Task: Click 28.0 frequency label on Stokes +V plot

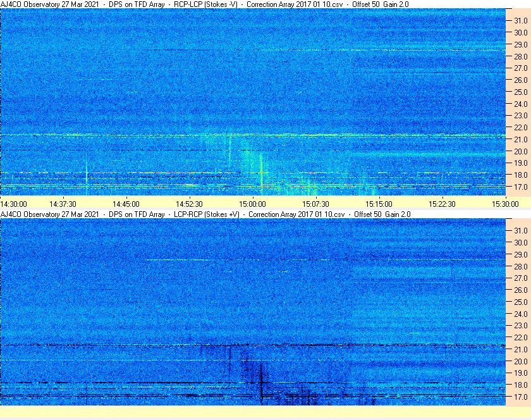Action: [x=521, y=266]
